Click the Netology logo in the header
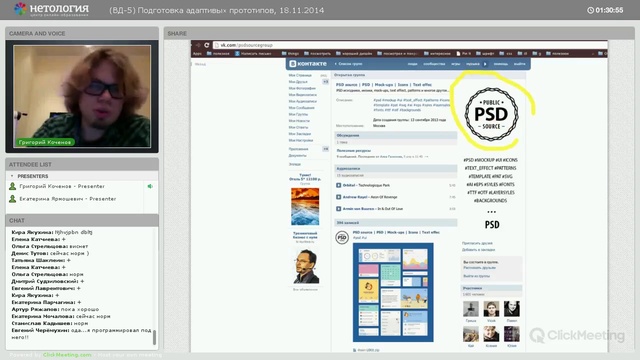640x360 pixels. pyautogui.click(x=51, y=9)
